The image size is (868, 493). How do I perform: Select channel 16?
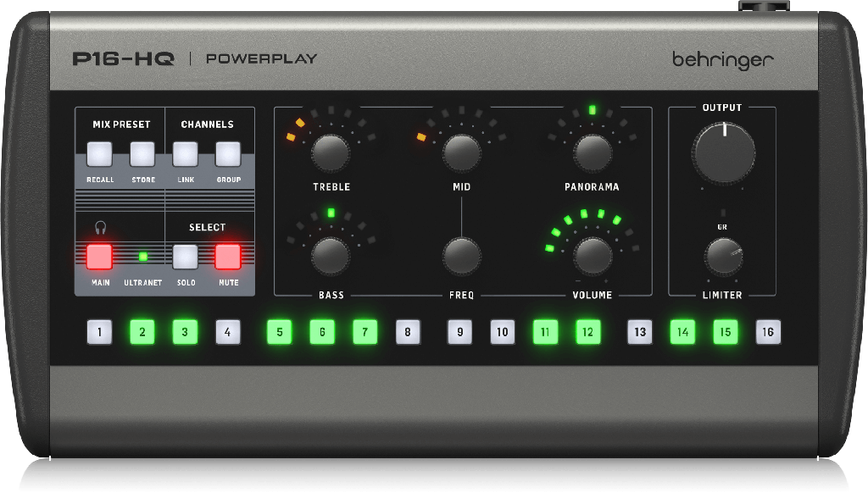point(767,332)
